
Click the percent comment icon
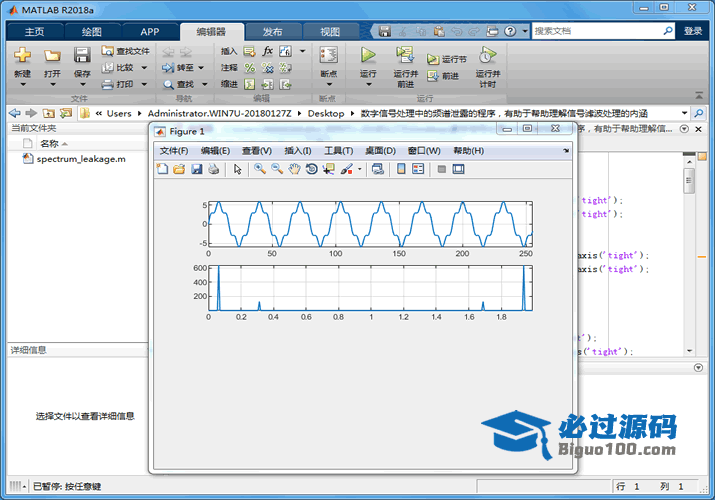point(249,68)
